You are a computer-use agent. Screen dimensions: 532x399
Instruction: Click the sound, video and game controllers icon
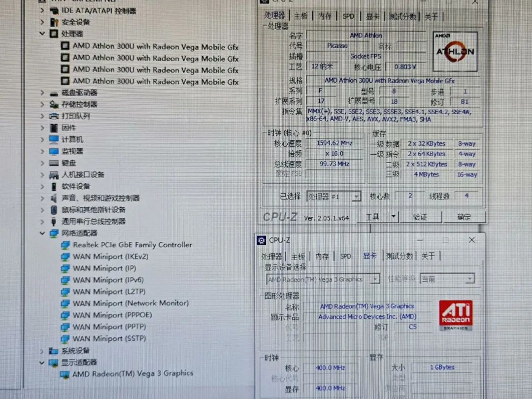coord(54,198)
